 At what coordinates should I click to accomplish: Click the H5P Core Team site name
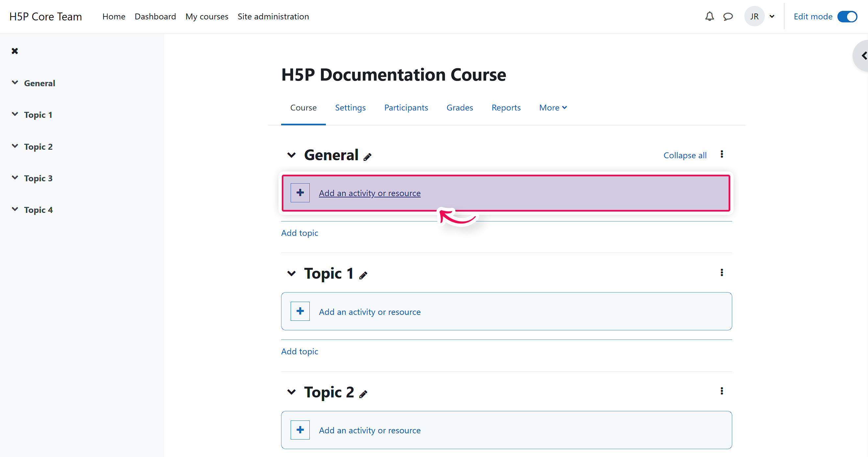(x=45, y=16)
